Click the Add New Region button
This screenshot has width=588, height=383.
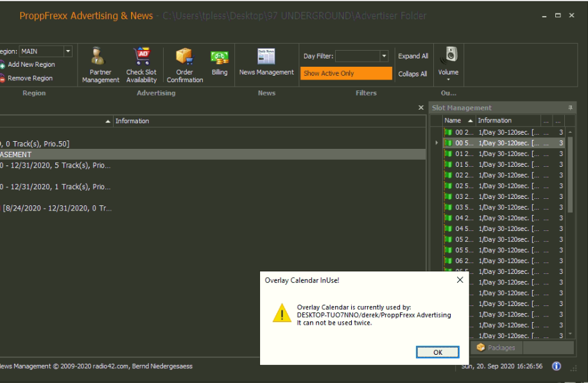coord(28,64)
